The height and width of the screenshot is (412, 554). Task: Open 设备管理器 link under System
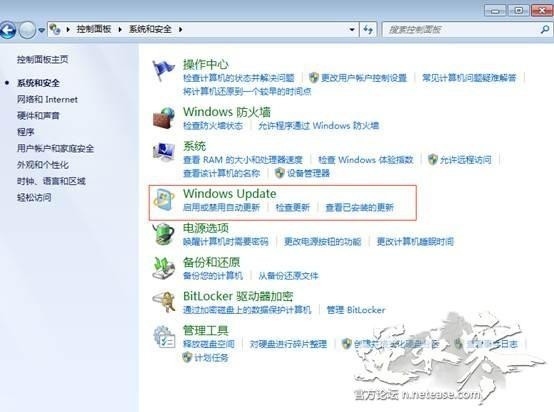[308, 173]
